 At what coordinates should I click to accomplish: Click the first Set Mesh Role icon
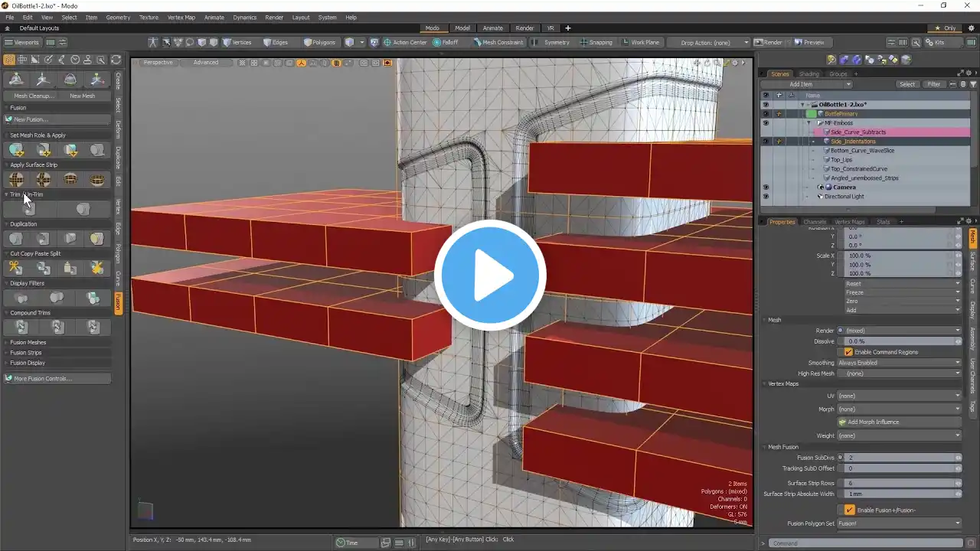(15, 150)
